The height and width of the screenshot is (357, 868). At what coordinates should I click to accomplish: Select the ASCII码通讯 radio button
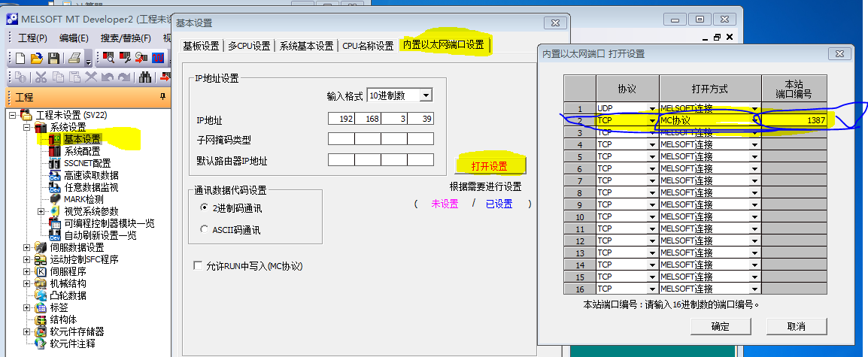[x=205, y=230]
